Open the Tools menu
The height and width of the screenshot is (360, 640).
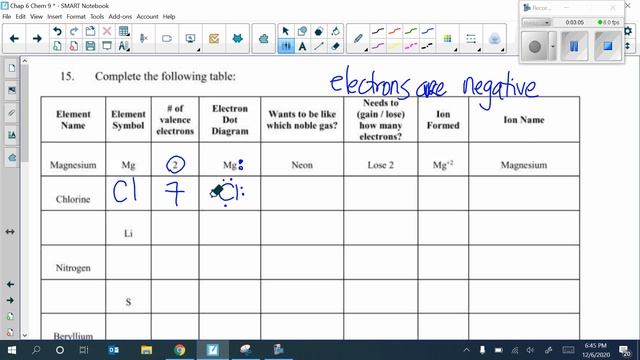coord(97,17)
